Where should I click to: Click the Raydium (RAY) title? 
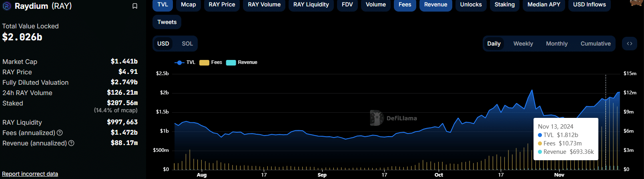43,6
